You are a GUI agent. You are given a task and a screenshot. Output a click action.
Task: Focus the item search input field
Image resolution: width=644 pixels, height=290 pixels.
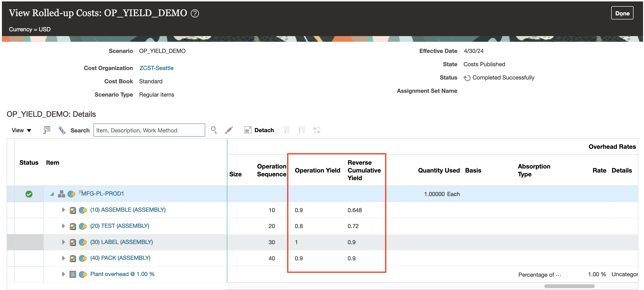[149, 130]
